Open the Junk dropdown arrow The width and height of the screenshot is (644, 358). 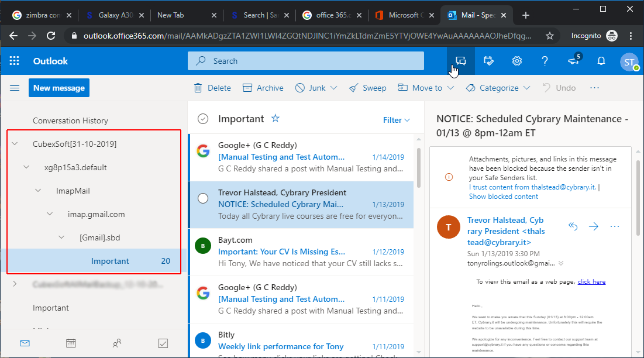pos(333,88)
